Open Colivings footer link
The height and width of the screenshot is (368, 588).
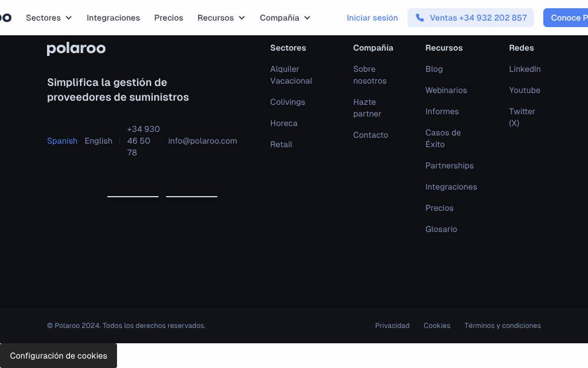pos(288,102)
